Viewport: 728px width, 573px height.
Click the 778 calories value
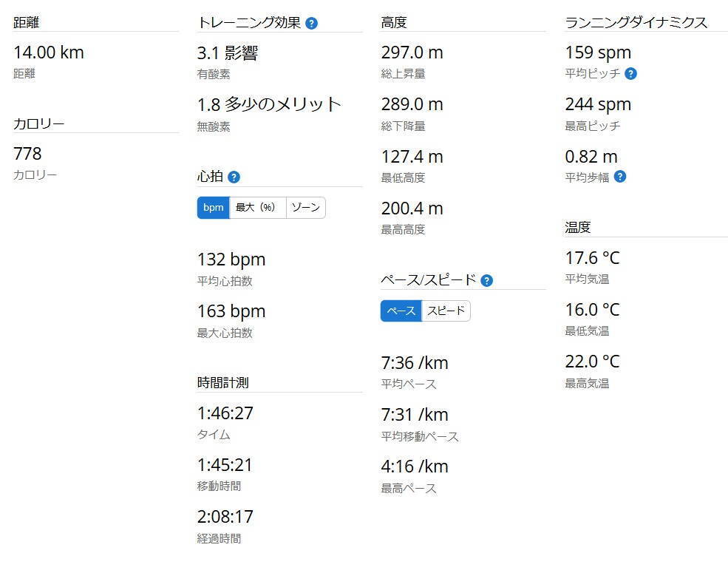click(x=28, y=154)
